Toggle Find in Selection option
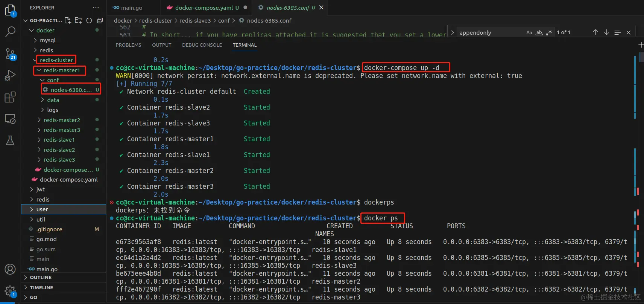The image size is (644, 304). point(617,32)
